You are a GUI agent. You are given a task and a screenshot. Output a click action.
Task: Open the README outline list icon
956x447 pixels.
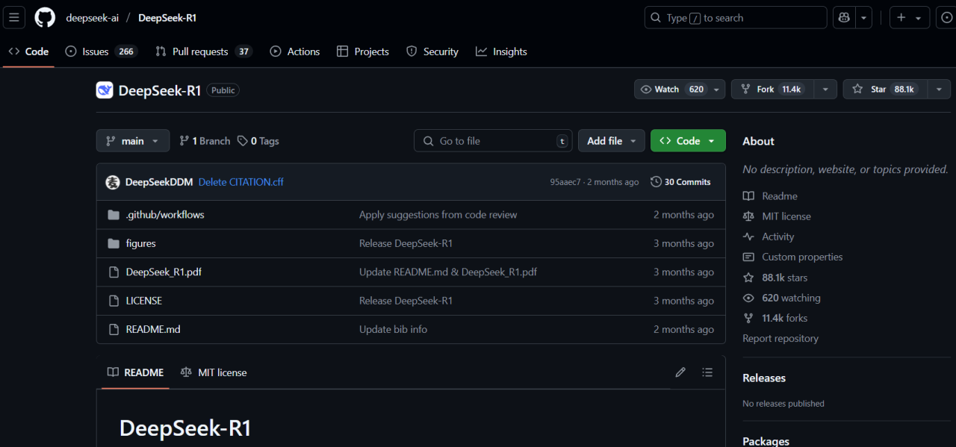coord(707,372)
